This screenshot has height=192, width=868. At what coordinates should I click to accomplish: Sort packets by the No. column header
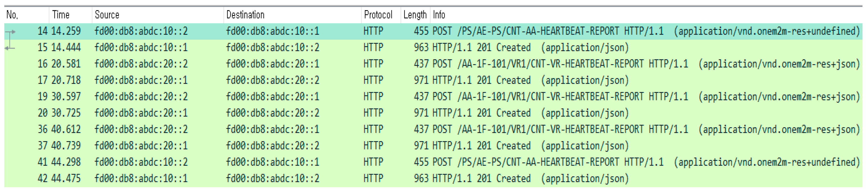tap(13, 15)
